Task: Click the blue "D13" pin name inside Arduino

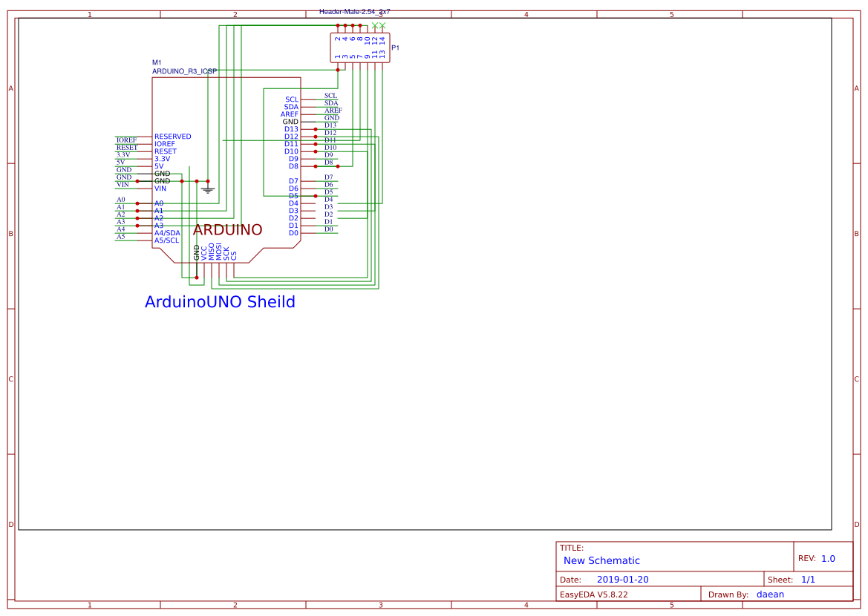Action: 291,130
